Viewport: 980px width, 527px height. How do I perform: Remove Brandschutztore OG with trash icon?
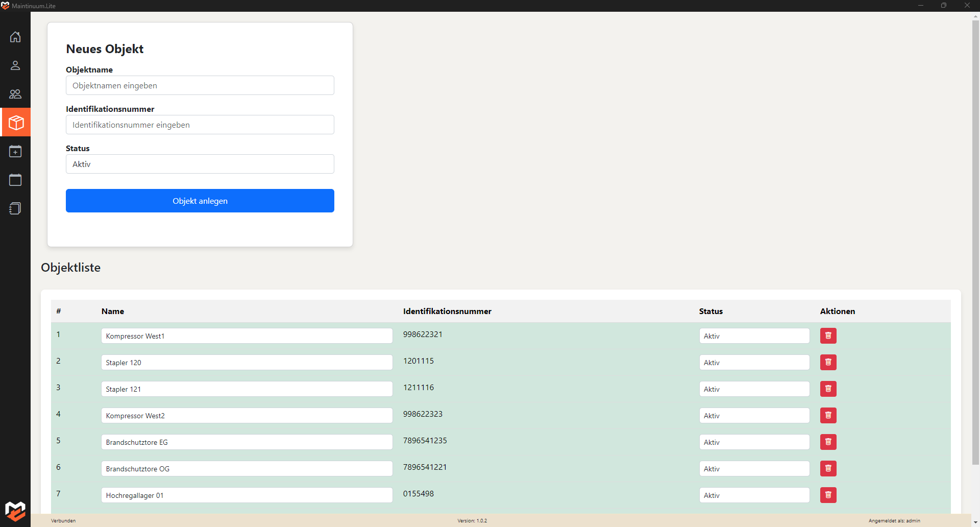828,468
